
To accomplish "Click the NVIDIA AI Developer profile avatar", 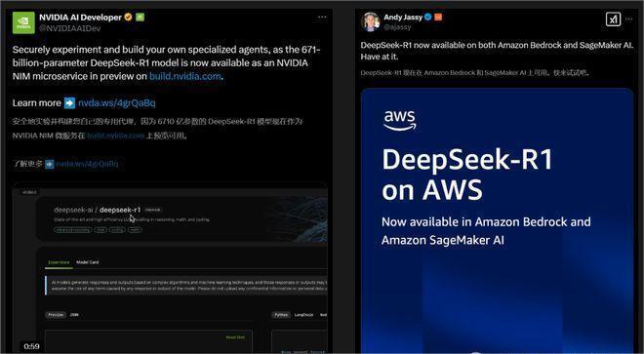I will [x=23, y=22].
